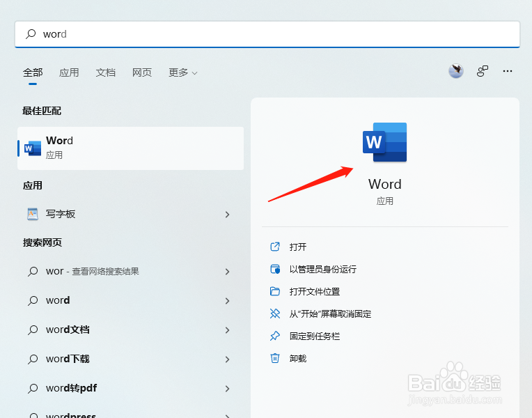This screenshot has height=418, width=532.
Task: Click the uninstall trash can icon
Action: [x=275, y=358]
